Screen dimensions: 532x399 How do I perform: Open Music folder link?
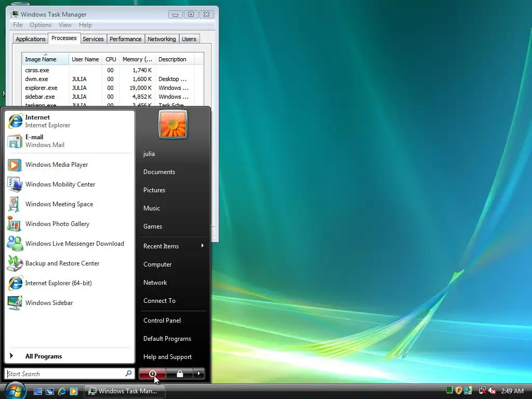(173, 208)
